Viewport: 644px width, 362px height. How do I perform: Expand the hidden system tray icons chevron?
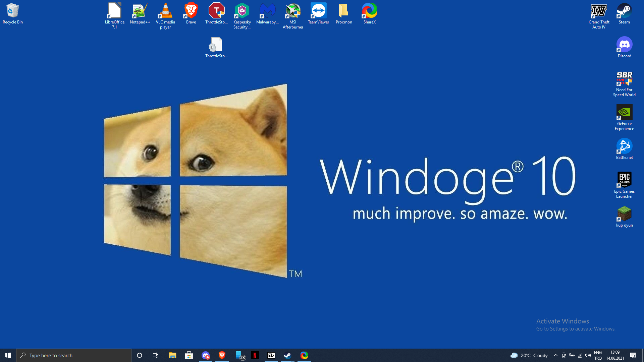556,355
